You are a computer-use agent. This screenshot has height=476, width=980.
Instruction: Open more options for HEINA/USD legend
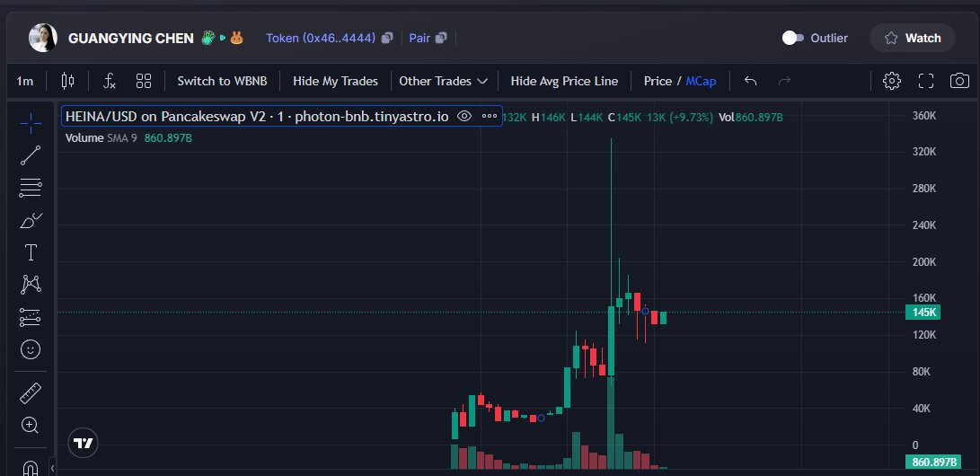click(x=490, y=116)
